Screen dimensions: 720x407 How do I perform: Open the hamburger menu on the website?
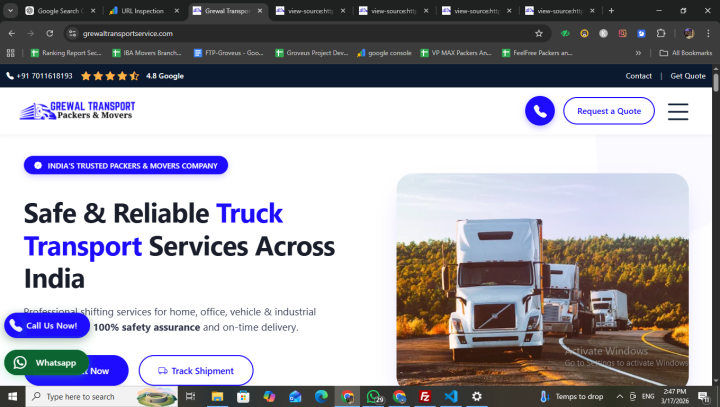pyautogui.click(x=678, y=111)
